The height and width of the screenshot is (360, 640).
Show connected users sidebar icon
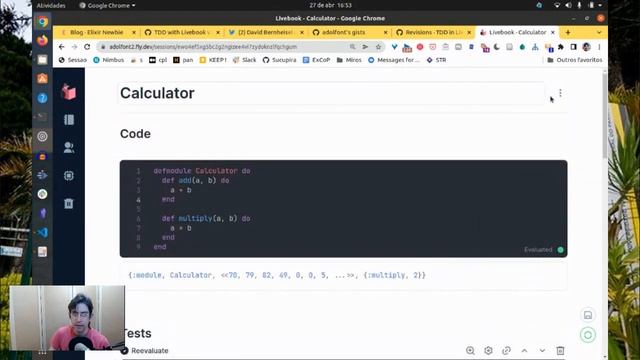click(x=69, y=147)
